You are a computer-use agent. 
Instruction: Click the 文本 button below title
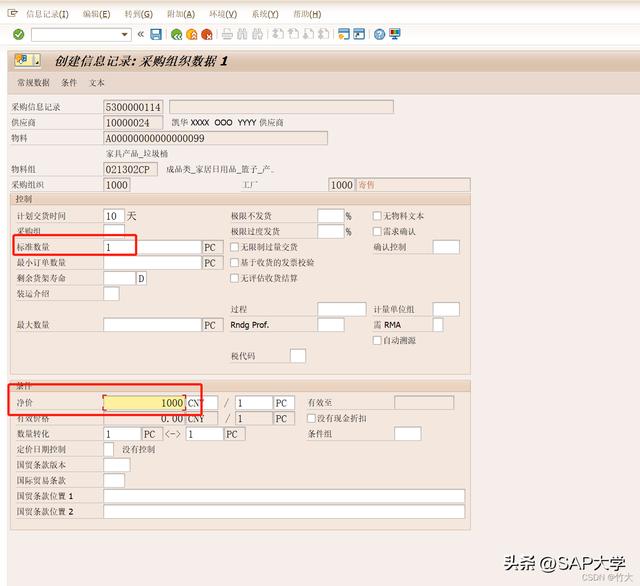(x=97, y=83)
